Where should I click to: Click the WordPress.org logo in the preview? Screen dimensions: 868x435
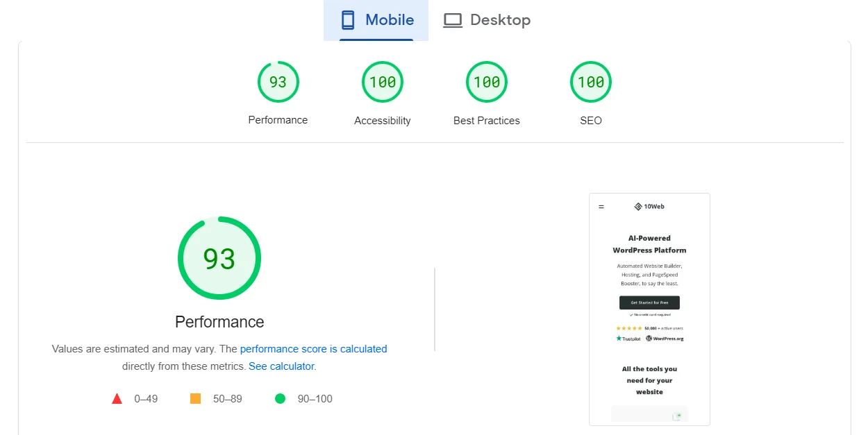coord(665,339)
